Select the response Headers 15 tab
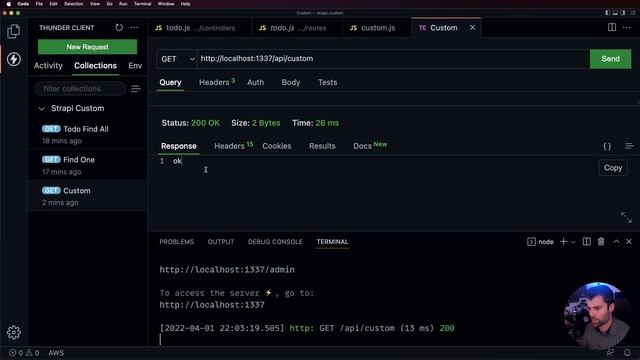The width and height of the screenshot is (640, 360). [233, 146]
